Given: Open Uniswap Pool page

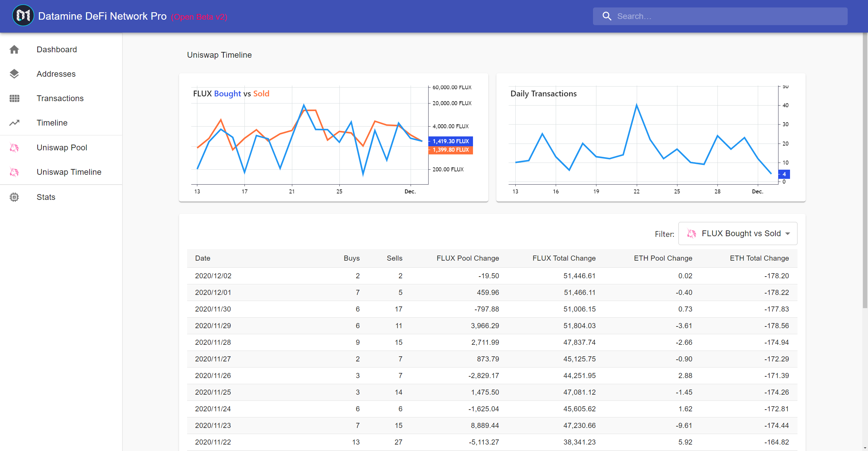Looking at the screenshot, I should pos(61,148).
